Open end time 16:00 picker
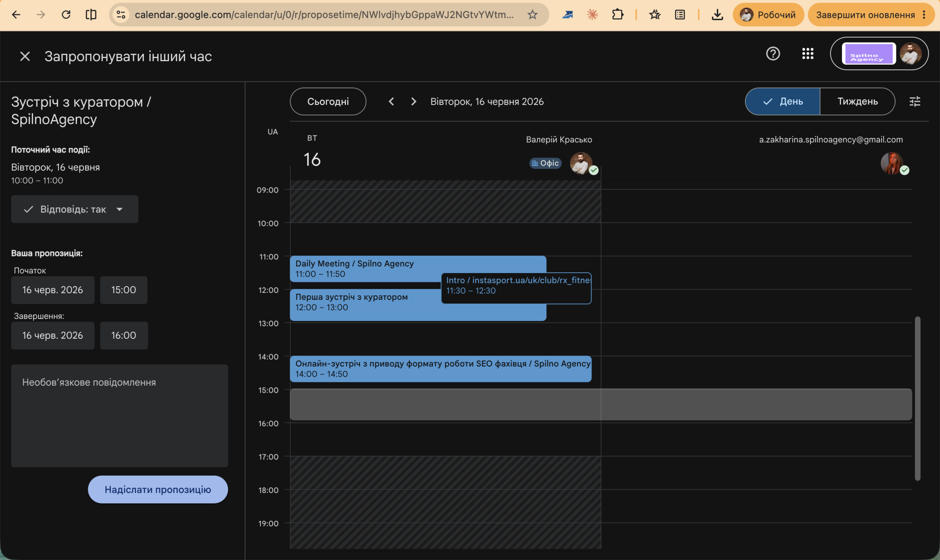 pos(124,335)
